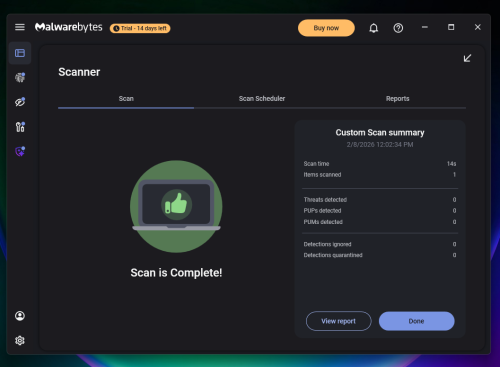Switch to the Reports tab
Screen dimensions: 500x367
coord(397,99)
